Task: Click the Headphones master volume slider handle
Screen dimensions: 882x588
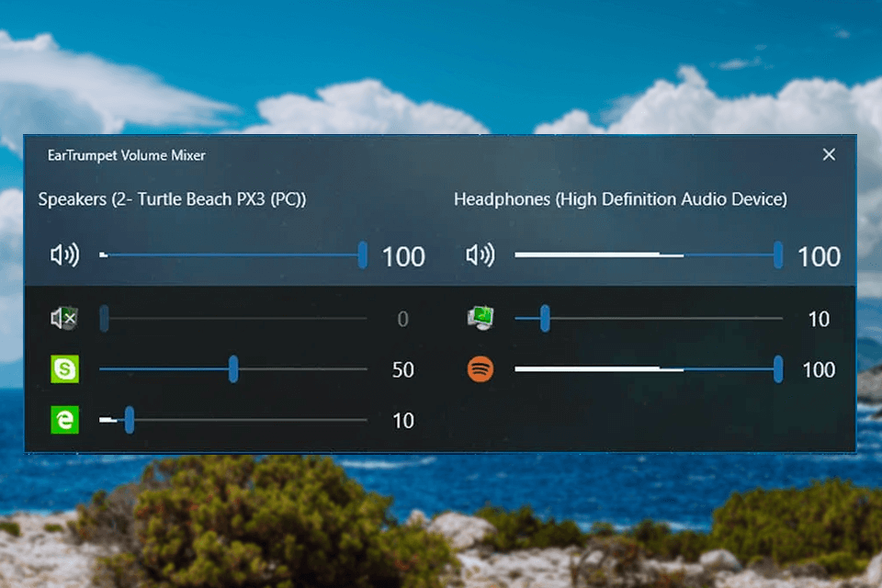Action: click(x=778, y=254)
